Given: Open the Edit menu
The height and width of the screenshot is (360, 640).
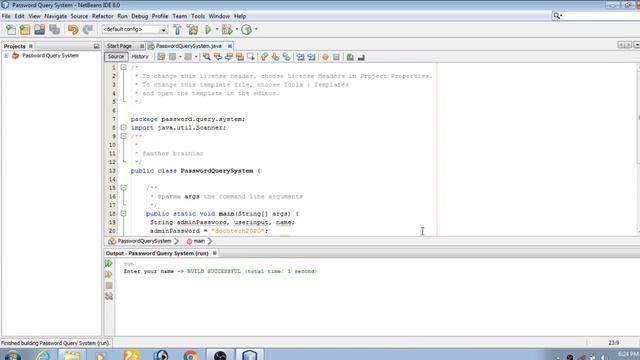Looking at the screenshot, I should point(20,16).
